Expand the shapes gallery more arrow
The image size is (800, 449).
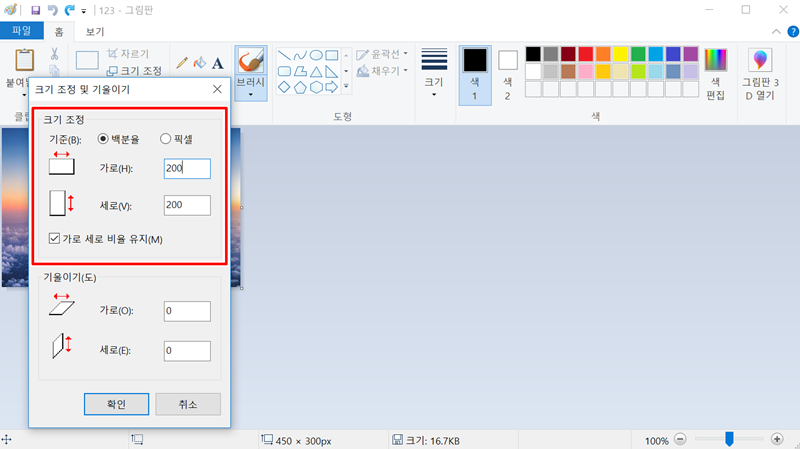point(346,87)
